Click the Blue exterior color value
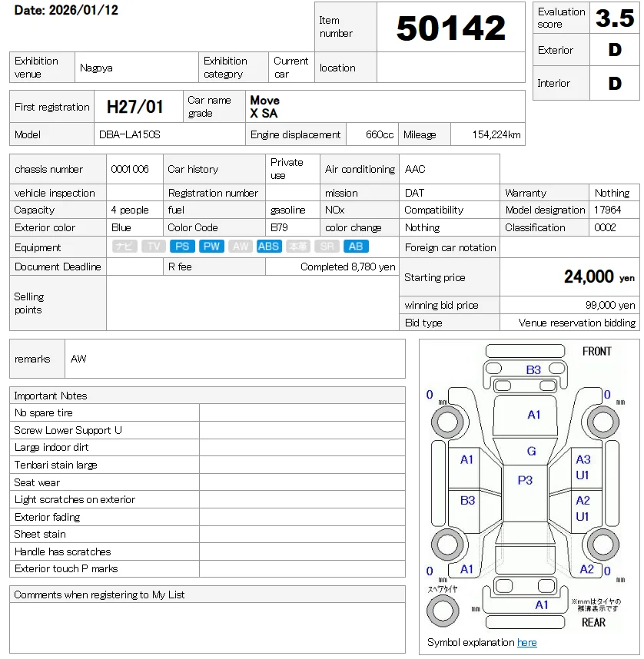This screenshot has height=659, width=644. pos(121,227)
